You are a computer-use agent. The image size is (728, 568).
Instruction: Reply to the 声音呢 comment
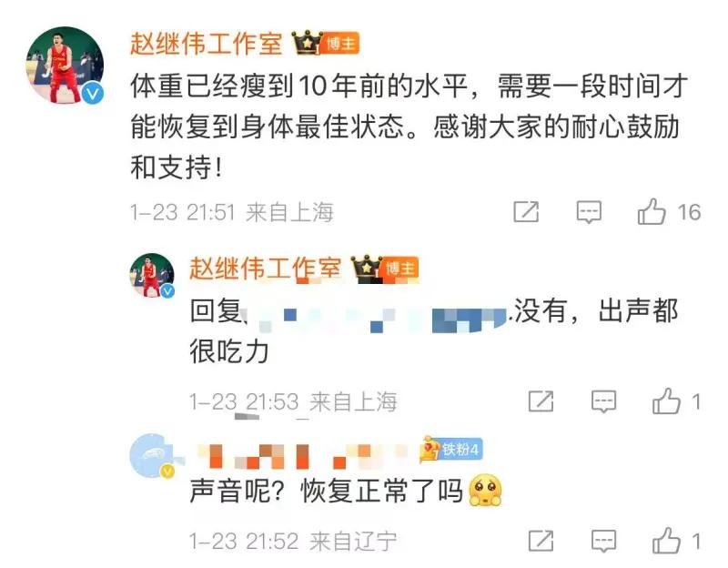pos(603,541)
